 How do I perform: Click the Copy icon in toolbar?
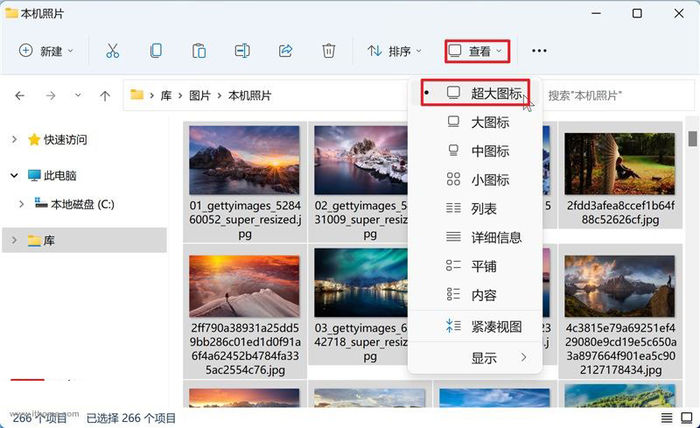click(156, 51)
